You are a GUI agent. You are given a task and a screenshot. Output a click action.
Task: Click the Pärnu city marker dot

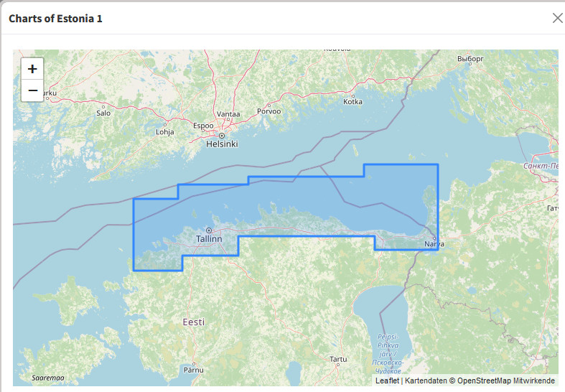(193, 363)
